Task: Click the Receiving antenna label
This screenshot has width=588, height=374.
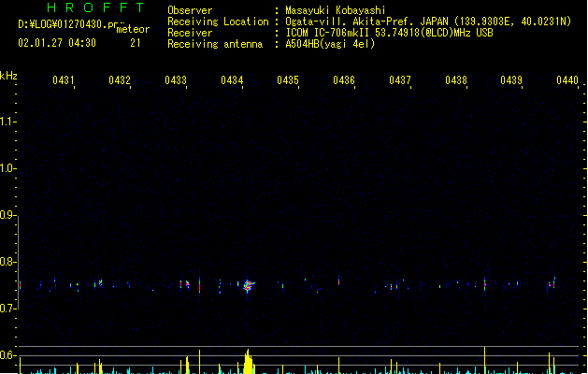Action: tap(215, 44)
